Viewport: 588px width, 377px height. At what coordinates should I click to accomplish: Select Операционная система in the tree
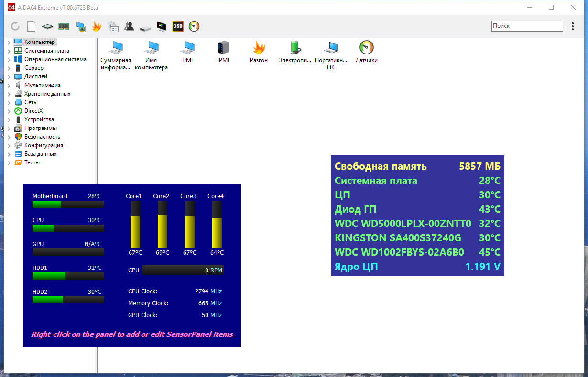click(x=55, y=59)
